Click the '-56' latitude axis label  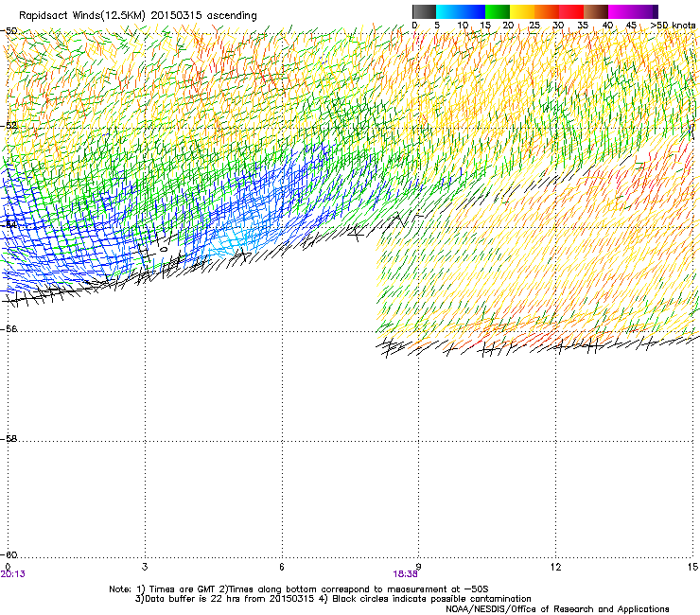point(9,328)
